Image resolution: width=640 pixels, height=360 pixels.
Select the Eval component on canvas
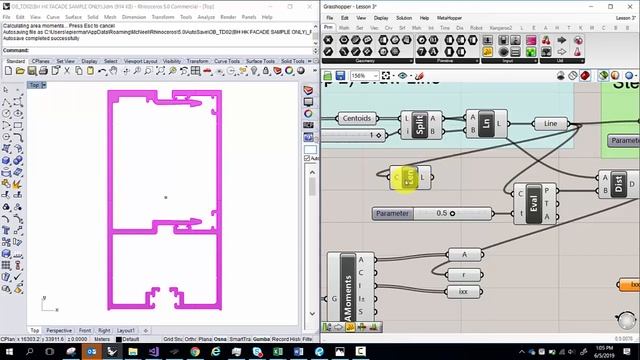(x=535, y=203)
